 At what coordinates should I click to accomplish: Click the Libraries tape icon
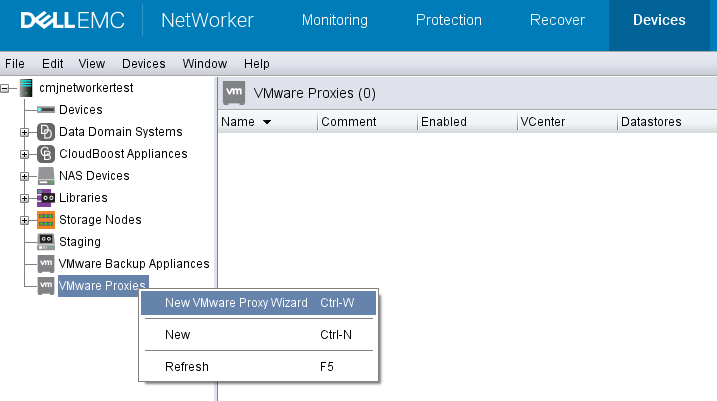pos(46,198)
